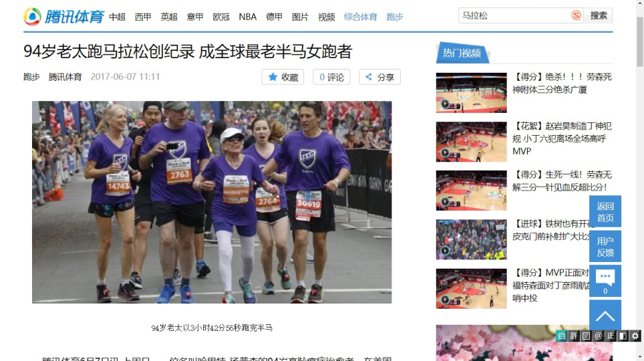Open the marathon runners article photo
This screenshot has width=644, height=361.
(212, 202)
